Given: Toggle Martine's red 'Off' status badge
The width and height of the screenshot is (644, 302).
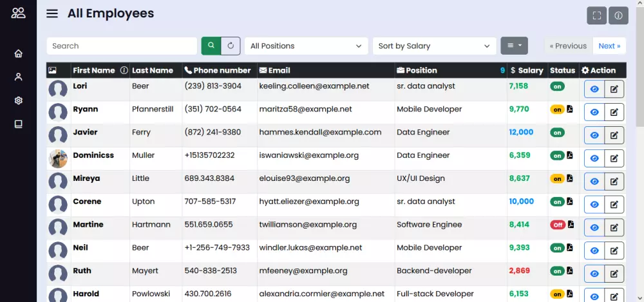Looking at the screenshot, I should click(557, 225).
